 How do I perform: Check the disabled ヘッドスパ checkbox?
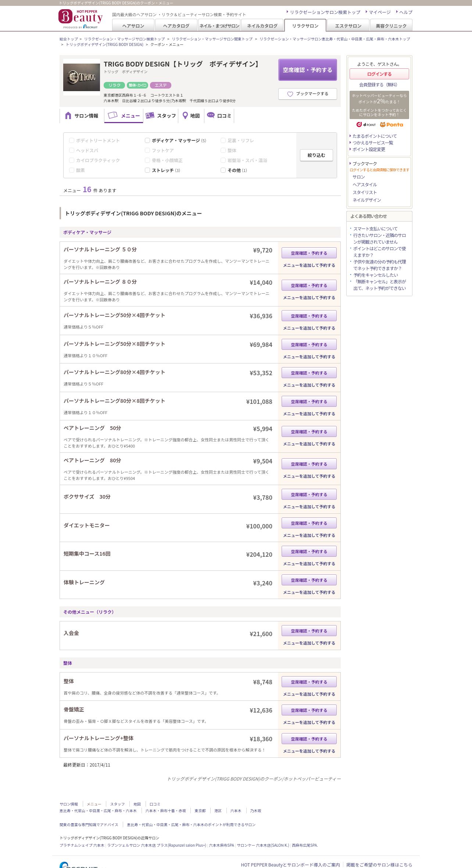click(x=72, y=150)
